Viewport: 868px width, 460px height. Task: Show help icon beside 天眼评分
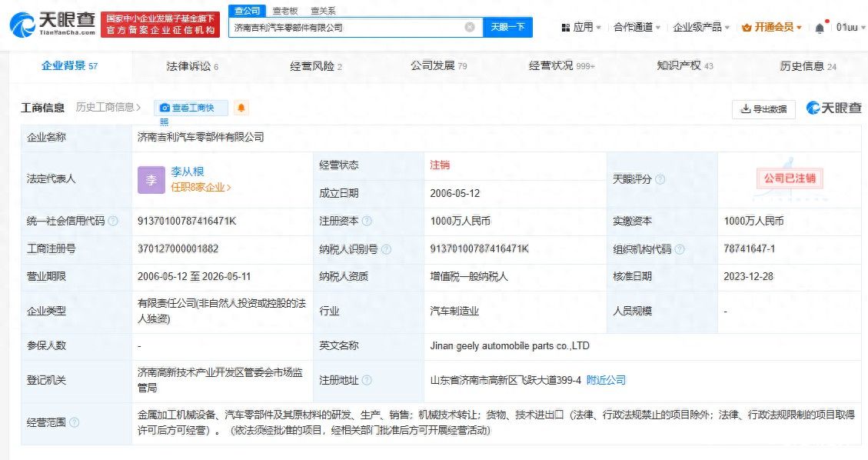point(660,179)
